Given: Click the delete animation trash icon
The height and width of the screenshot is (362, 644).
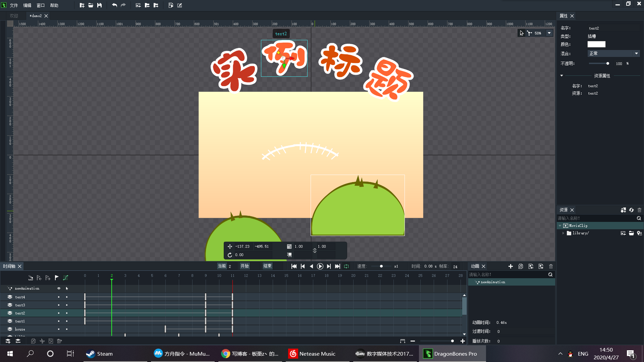Looking at the screenshot, I should coord(551,266).
